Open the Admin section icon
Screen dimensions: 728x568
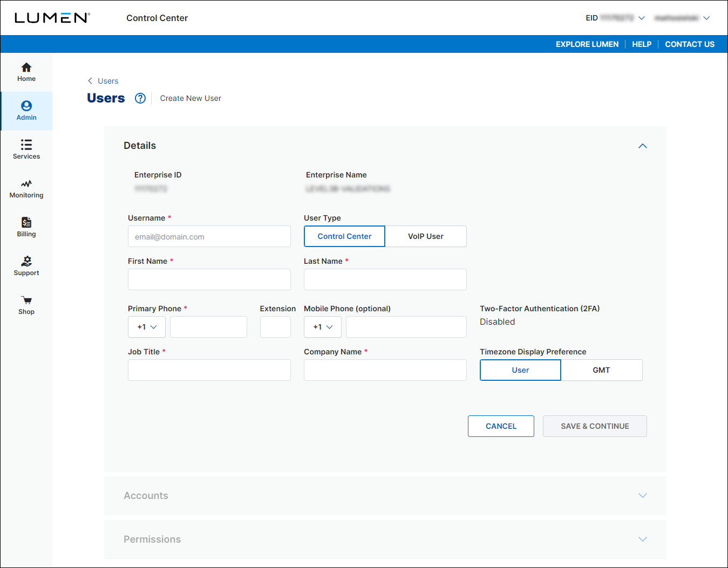click(x=26, y=106)
